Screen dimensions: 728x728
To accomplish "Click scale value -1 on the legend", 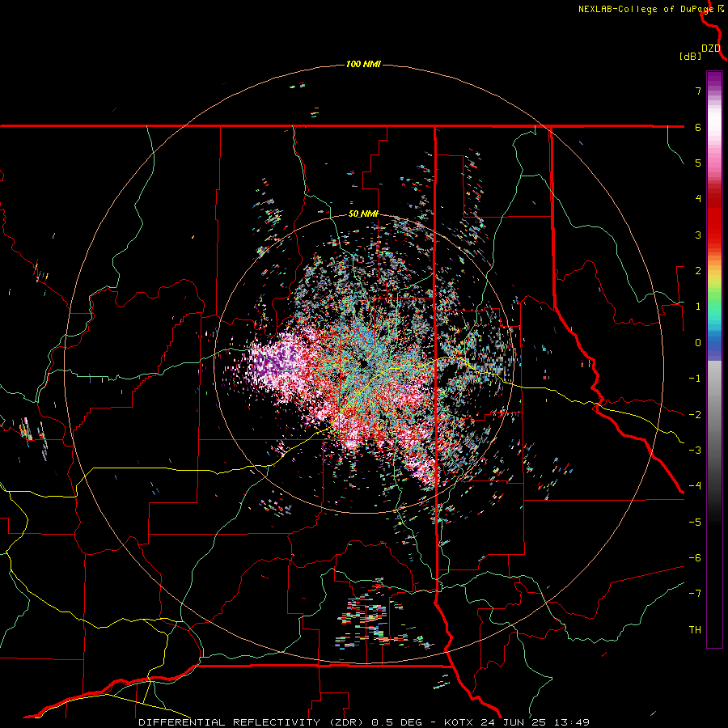I will [x=695, y=379].
